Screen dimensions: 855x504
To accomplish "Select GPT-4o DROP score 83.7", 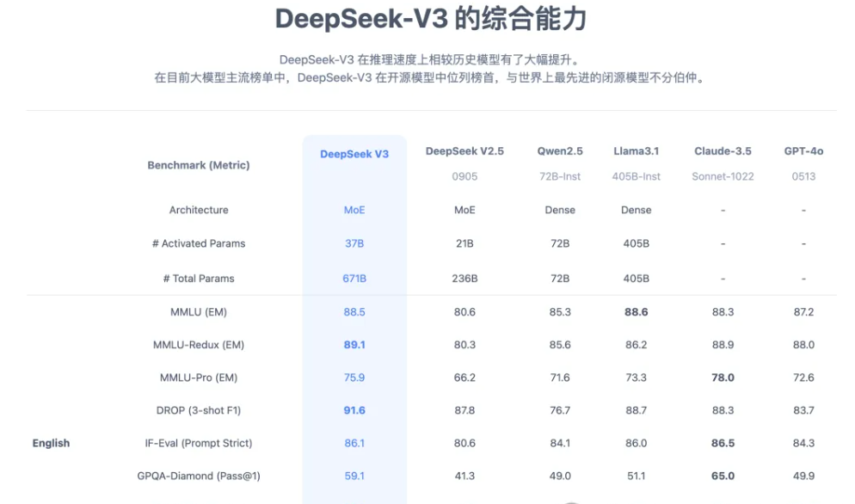I will pos(803,410).
